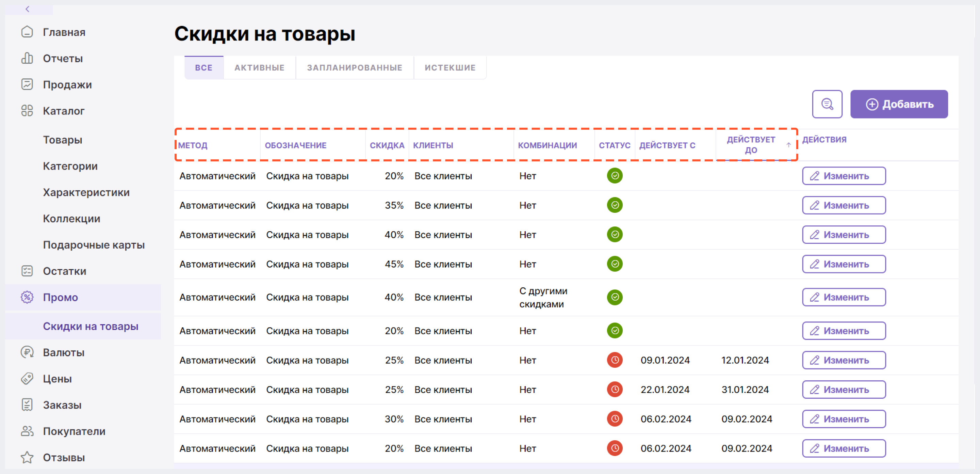This screenshot has width=980, height=474.
Task: Open Категории in the sidebar
Action: point(70,166)
